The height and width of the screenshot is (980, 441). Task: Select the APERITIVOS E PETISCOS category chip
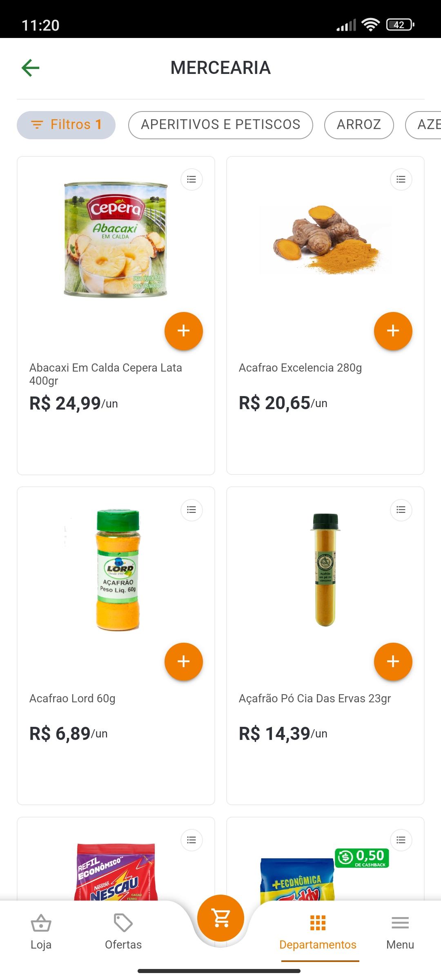pyautogui.click(x=220, y=125)
